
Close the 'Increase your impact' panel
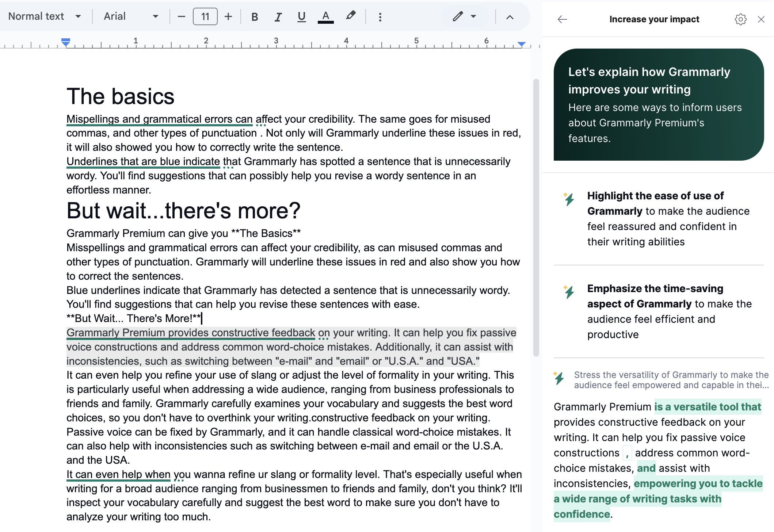click(761, 19)
